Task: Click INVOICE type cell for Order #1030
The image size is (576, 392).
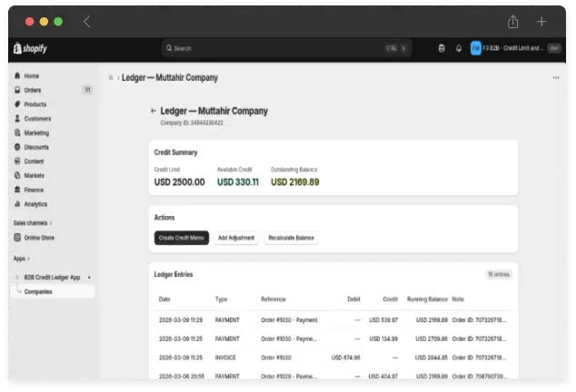Action: [225, 358]
